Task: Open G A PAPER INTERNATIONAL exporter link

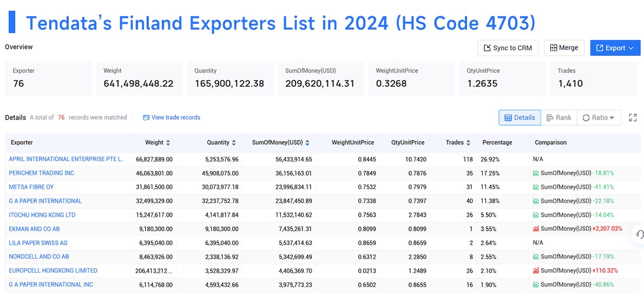Action: (x=45, y=201)
